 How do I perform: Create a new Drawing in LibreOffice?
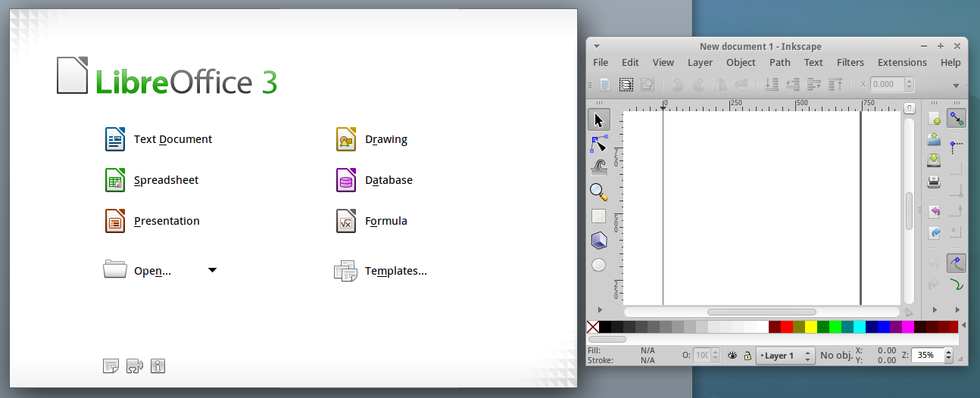pos(372,139)
